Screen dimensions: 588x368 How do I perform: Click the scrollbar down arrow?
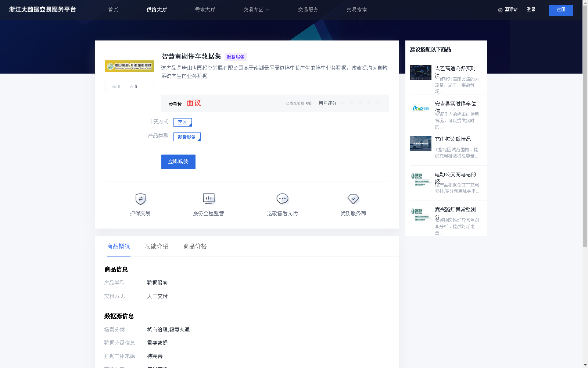[585, 365]
